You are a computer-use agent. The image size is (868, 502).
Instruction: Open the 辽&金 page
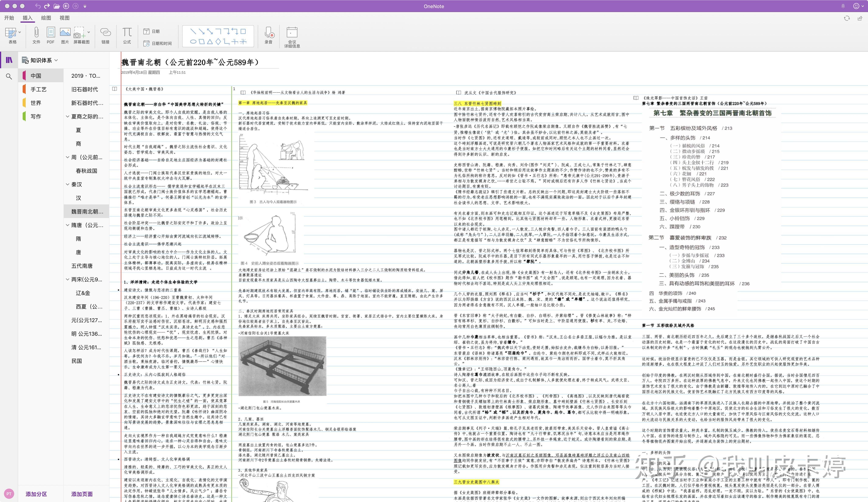click(x=86, y=293)
